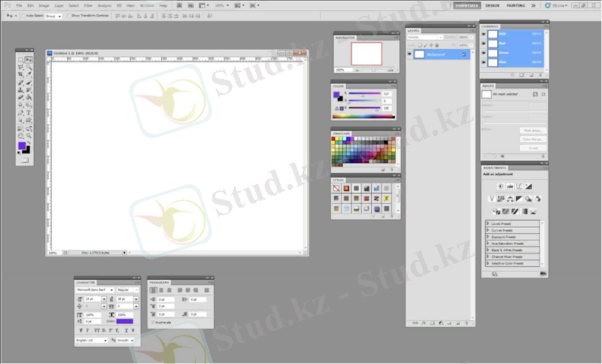
Task: Click the Quick Mask mode icon
Action: [x=25, y=160]
